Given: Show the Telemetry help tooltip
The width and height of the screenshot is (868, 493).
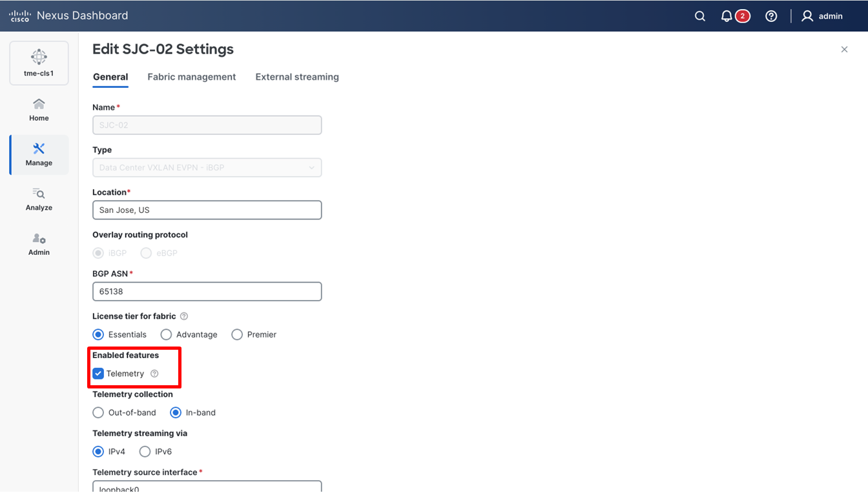Looking at the screenshot, I should (x=154, y=374).
